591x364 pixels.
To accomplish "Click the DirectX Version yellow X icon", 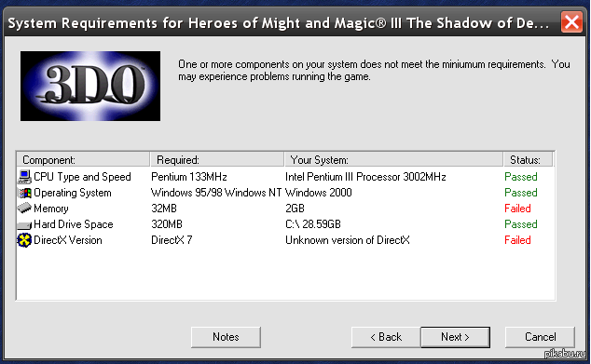I will point(24,240).
